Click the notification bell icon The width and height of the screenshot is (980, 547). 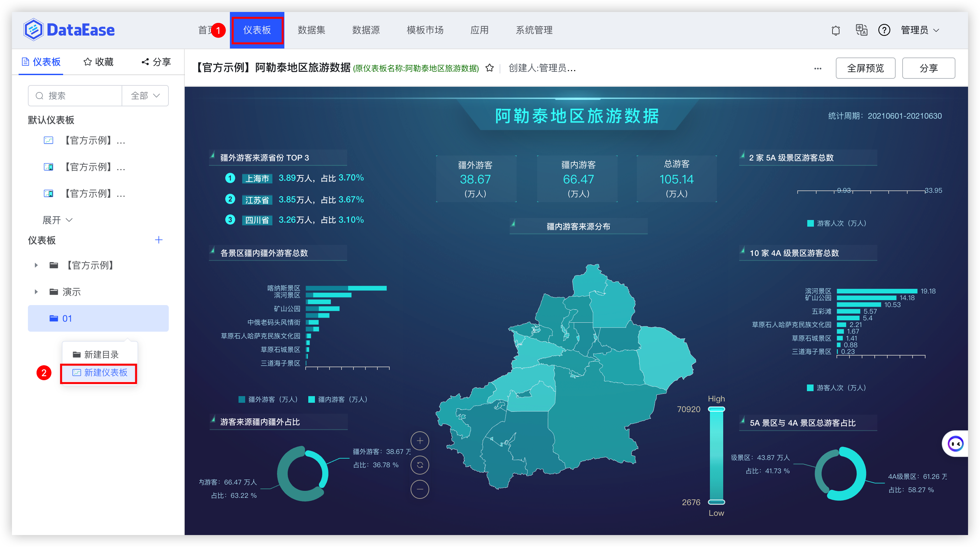pos(835,30)
